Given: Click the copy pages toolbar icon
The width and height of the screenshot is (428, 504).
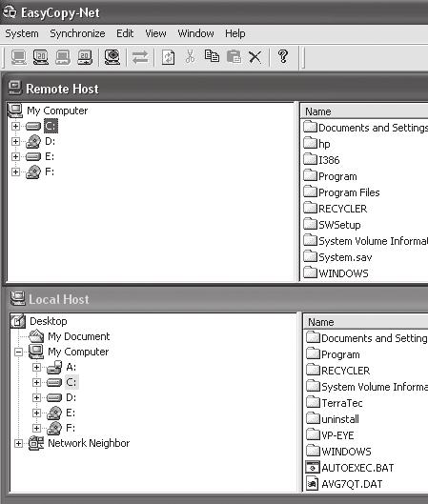Looking at the screenshot, I should click(x=212, y=56).
